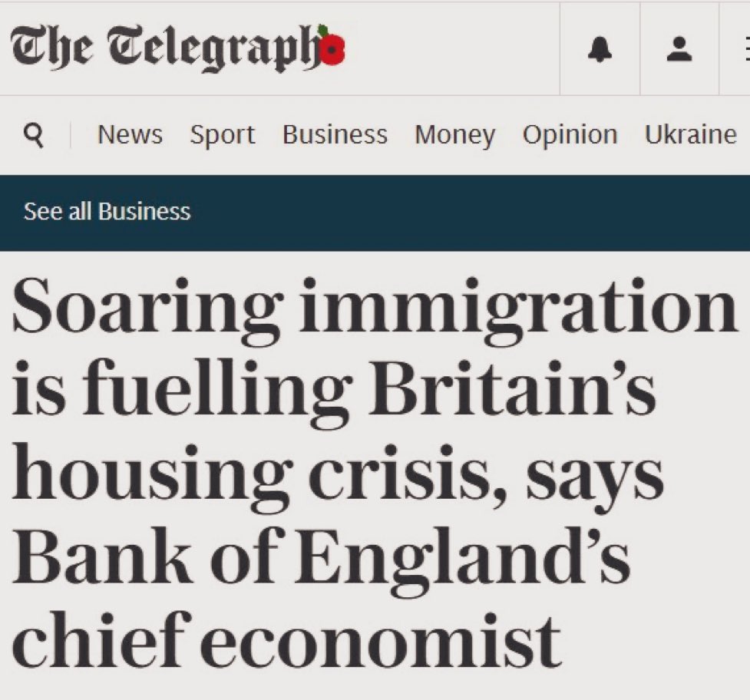The image size is (750, 700).
Task: Click the word 'Britain's' in the headline
Action: point(517,391)
